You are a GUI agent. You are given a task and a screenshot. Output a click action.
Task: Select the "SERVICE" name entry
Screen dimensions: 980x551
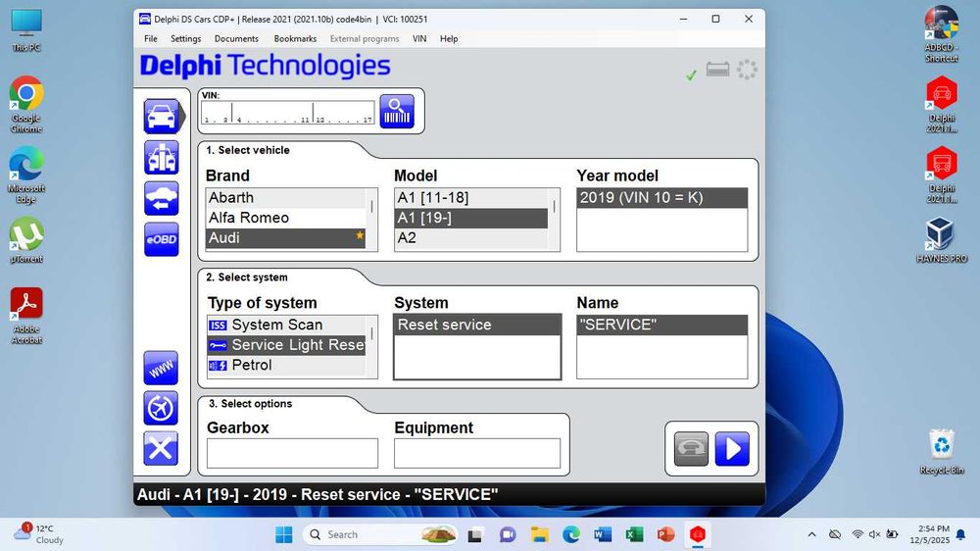pyautogui.click(x=661, y=325)
